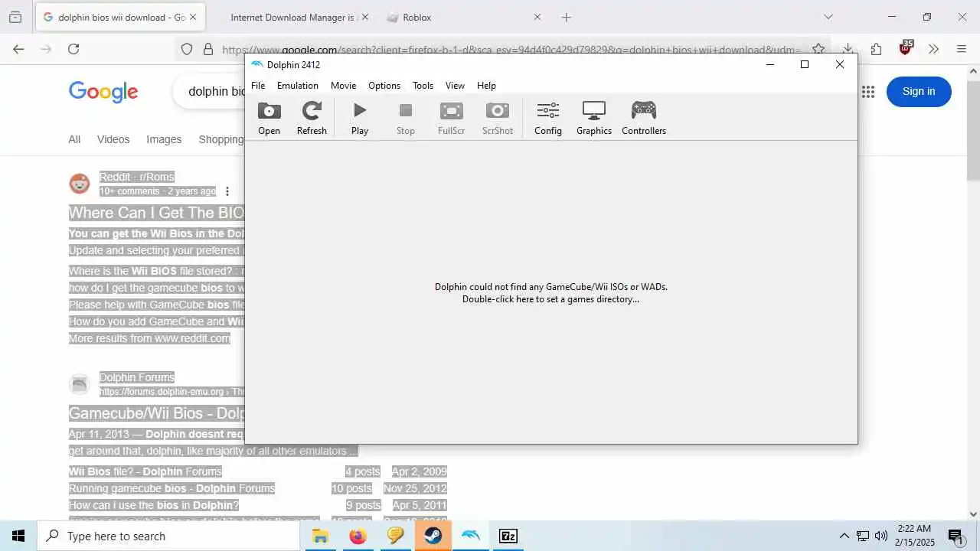Open Dolphin Config settings
Screen dimensions: 980x551
548,119
